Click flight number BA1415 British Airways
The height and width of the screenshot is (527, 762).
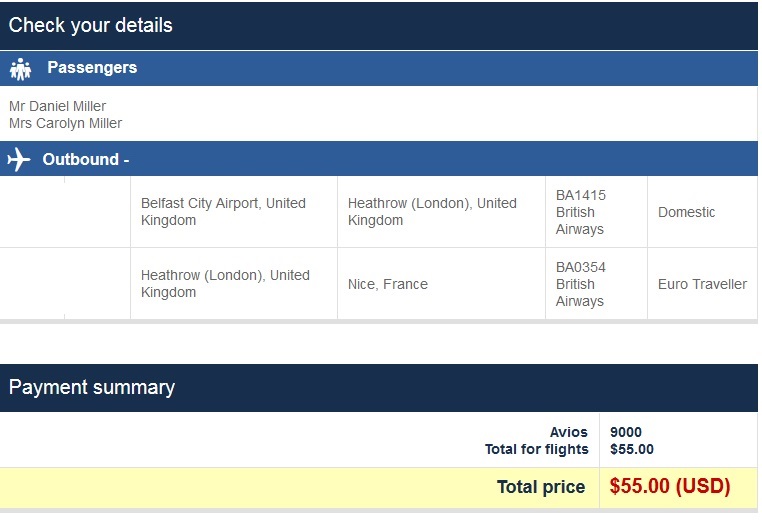[581, 212]
